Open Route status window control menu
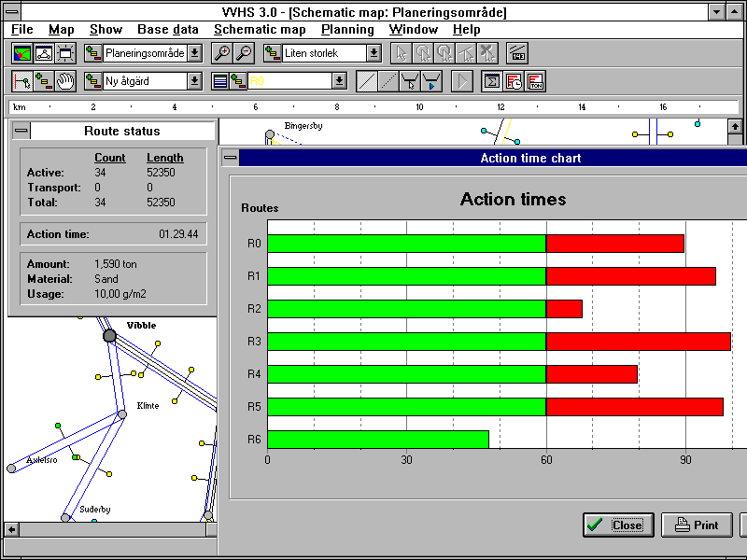Image resolution: width=747 pixels, height=560 pixels. click(x=21, y=131)
